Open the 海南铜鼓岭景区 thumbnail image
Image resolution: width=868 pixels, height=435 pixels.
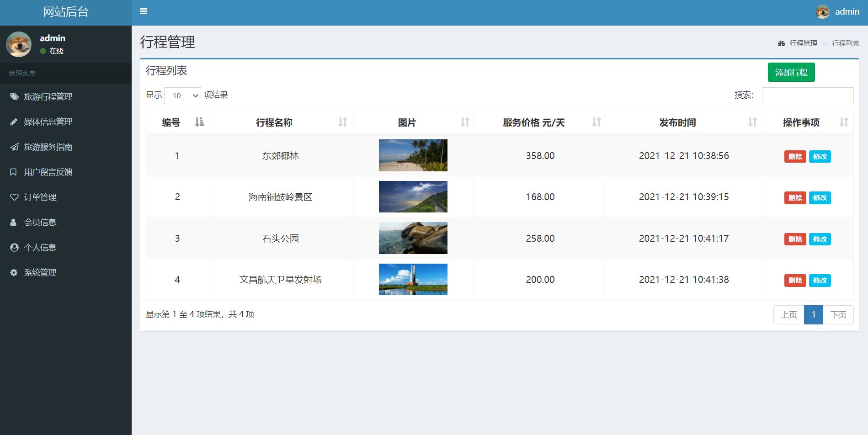413,196
